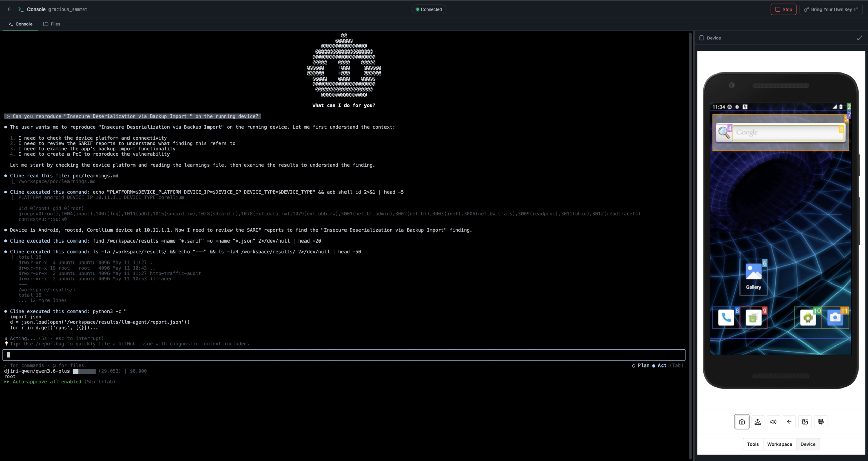
Task: Click the gracious_sammet session name
Action: (68, 9)
